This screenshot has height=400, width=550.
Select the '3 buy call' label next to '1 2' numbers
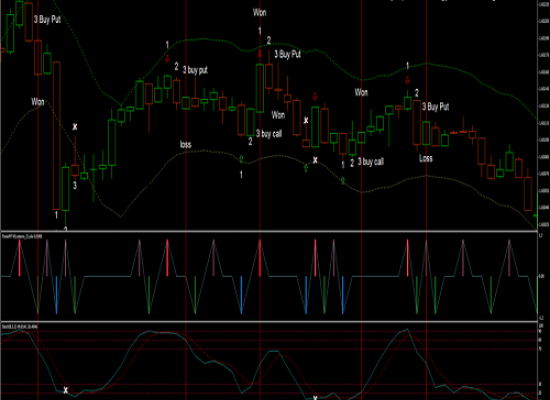371,162
